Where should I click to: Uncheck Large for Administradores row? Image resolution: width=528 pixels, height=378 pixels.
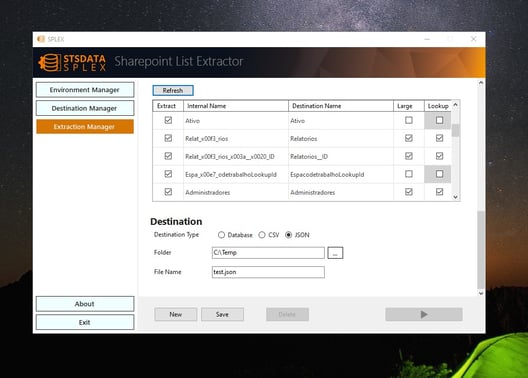(x=409, y=192)
